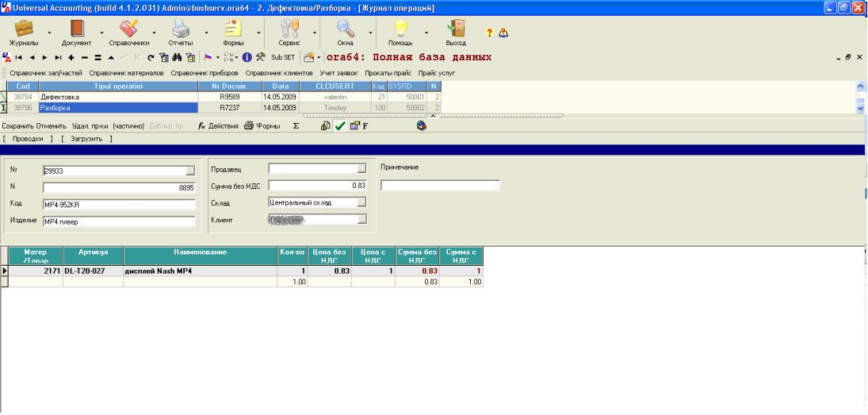Viewport: 868px width, 415px height.
Task: Click the Наименование column header
Action: tap(201, 256)
